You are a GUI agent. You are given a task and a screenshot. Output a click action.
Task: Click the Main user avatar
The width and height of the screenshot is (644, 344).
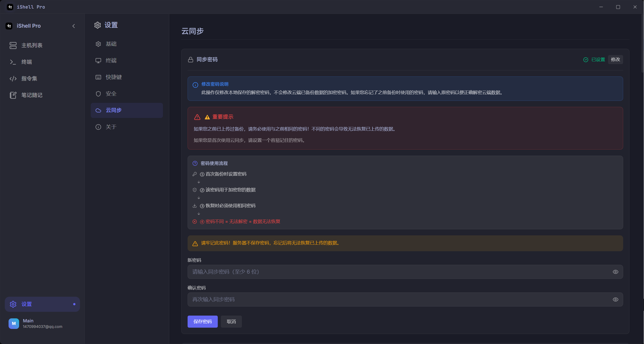[14, 323]
